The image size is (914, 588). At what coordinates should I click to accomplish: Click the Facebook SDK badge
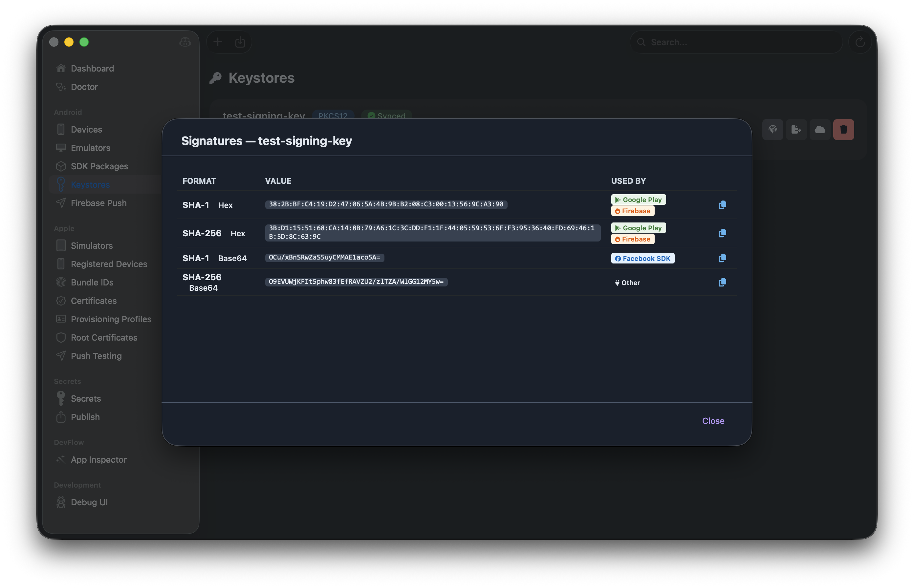pyautogui.click(x=642, y=259)
